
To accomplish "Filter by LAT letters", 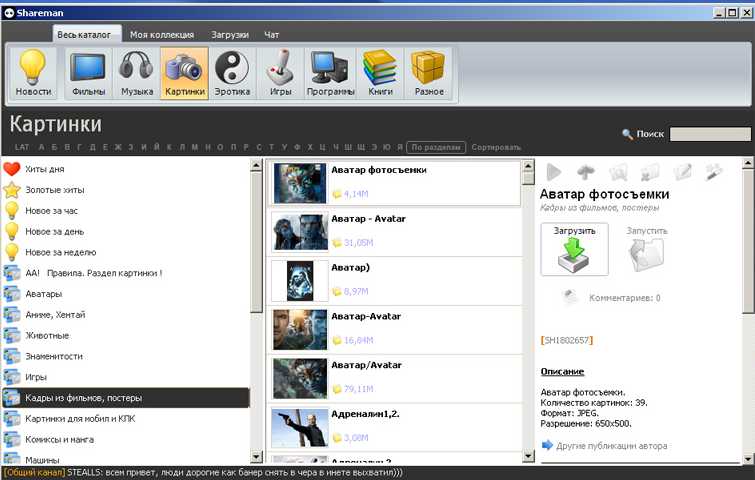I will point(22,147).
